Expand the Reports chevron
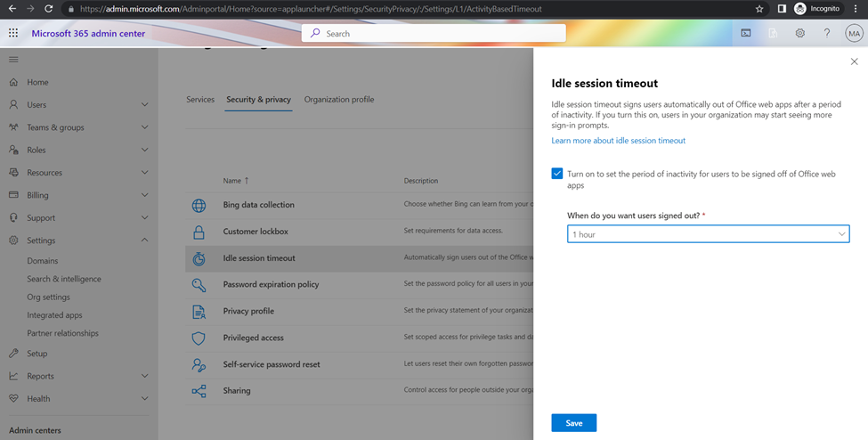The width and height of the screenshot is (868, 440). coord(144,376)
